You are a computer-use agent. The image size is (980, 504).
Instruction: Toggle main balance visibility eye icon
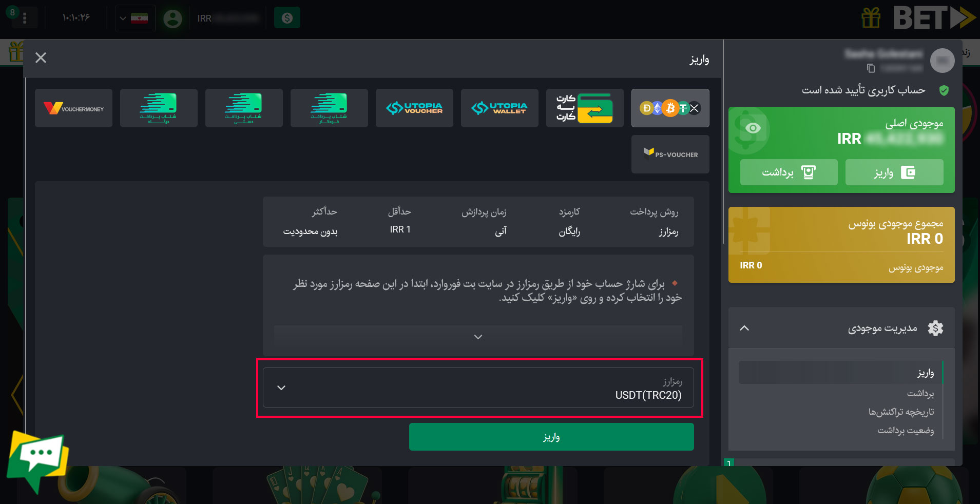tap(753, 128)
